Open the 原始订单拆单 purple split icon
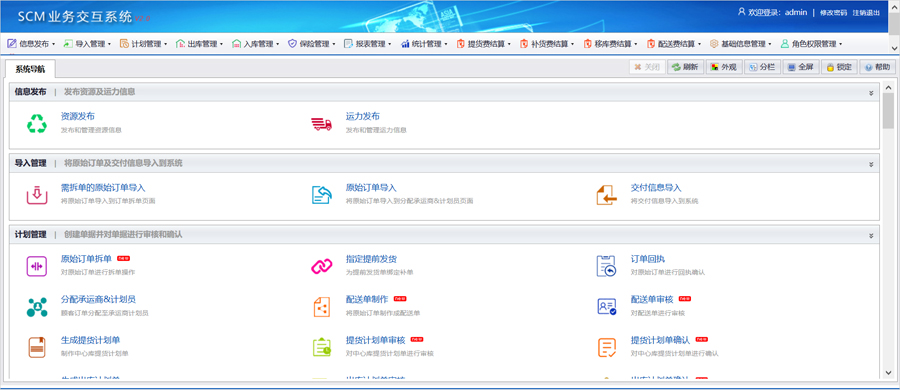 (37, 266)
